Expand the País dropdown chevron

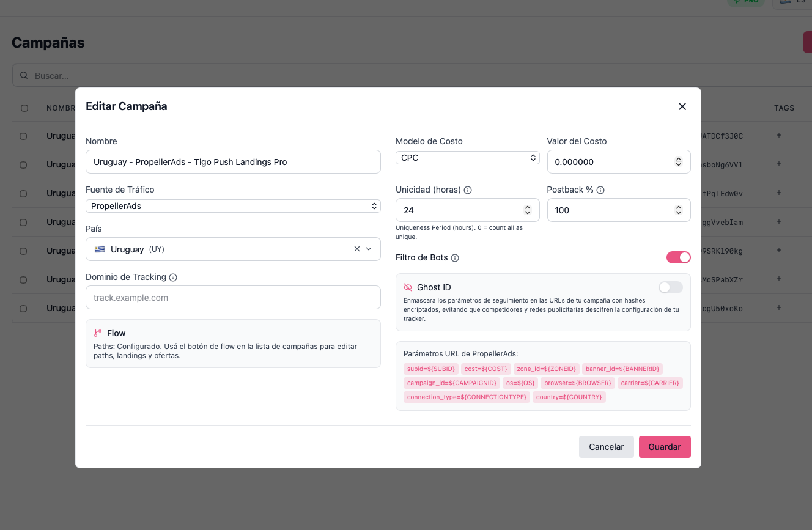(369, 249)
